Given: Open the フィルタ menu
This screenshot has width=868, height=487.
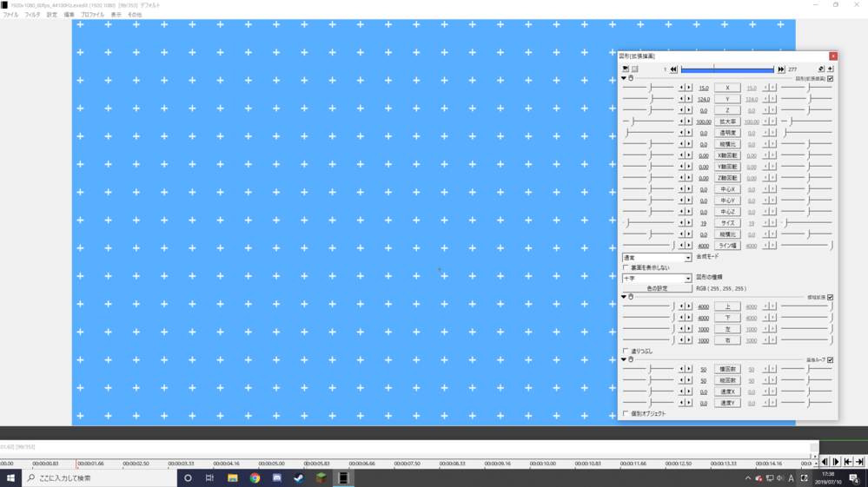Looking at the screenshot, I should click(x=32, y=15).
